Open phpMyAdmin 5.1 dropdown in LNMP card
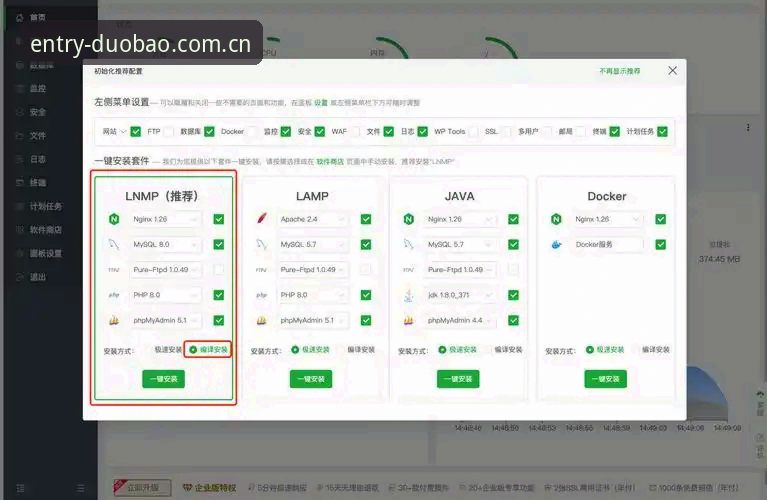767x500 pixels. [165, 320]
